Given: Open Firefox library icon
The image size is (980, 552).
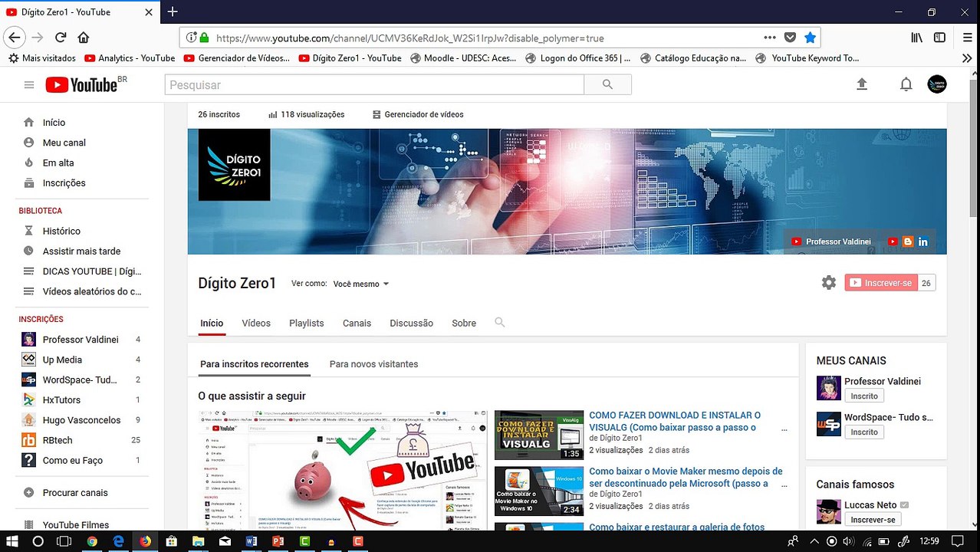Looking at the screenshot, I should pyautogui.click(x=916, y=38).
